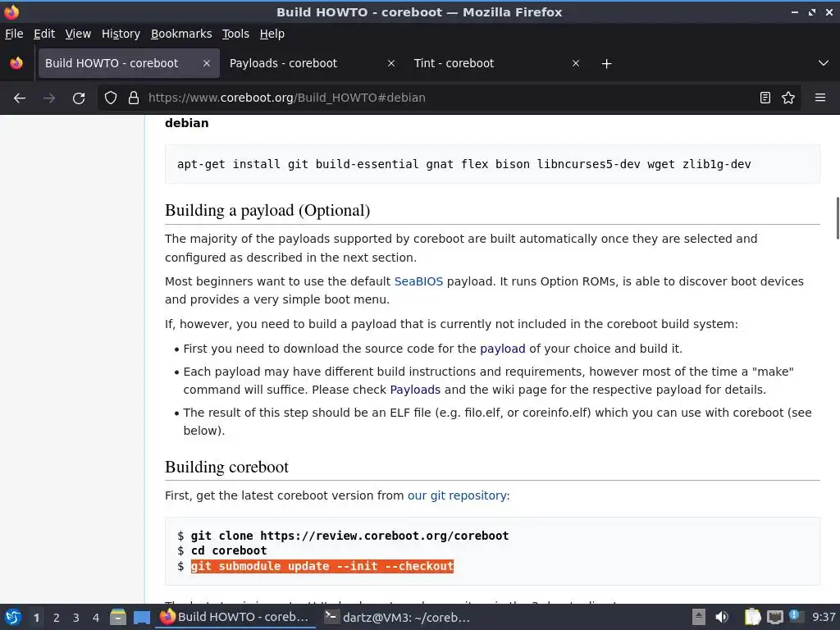Open the update notifier tray icon

pyautogui.click(x=796, y=617)
